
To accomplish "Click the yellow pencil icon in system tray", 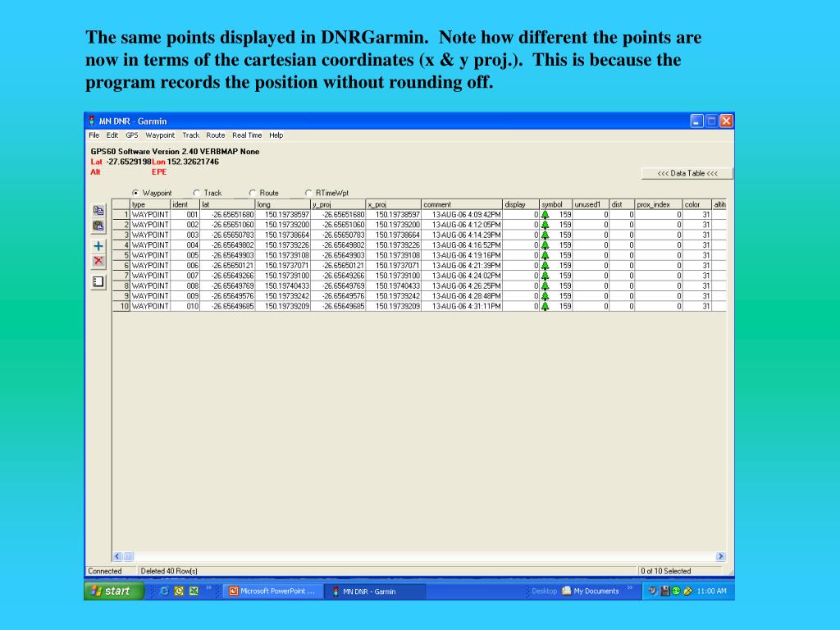I will 688,591.
